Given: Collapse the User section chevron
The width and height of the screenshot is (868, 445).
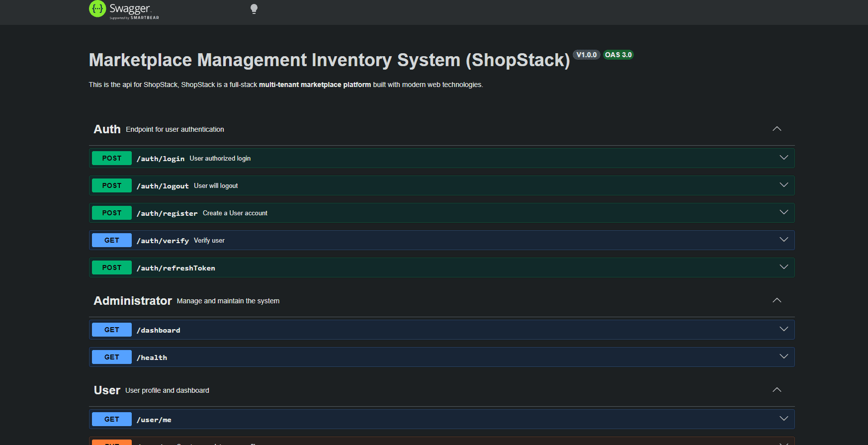Looking at the screenshot, I should (x=777, y=390).
